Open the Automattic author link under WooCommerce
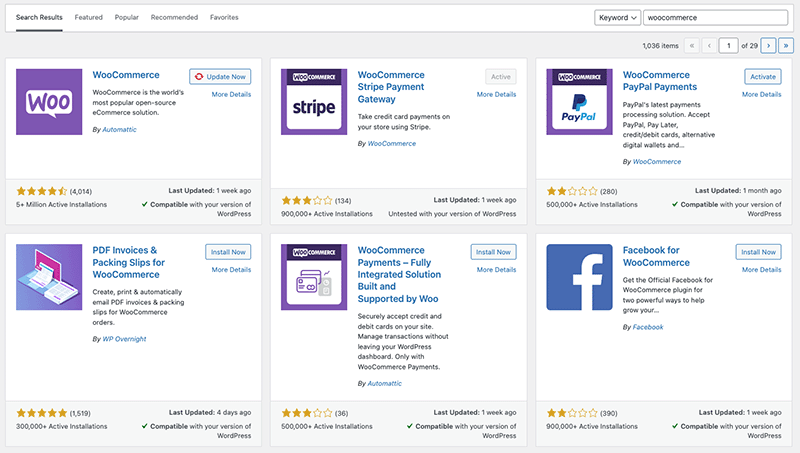Image resolution: width=800 pixels, height=453 pixels. click(119, 130)
